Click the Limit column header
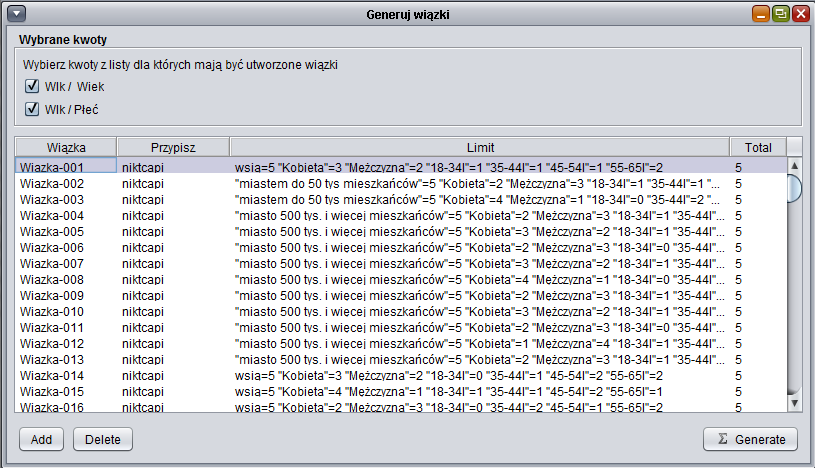 coord(480,147)
